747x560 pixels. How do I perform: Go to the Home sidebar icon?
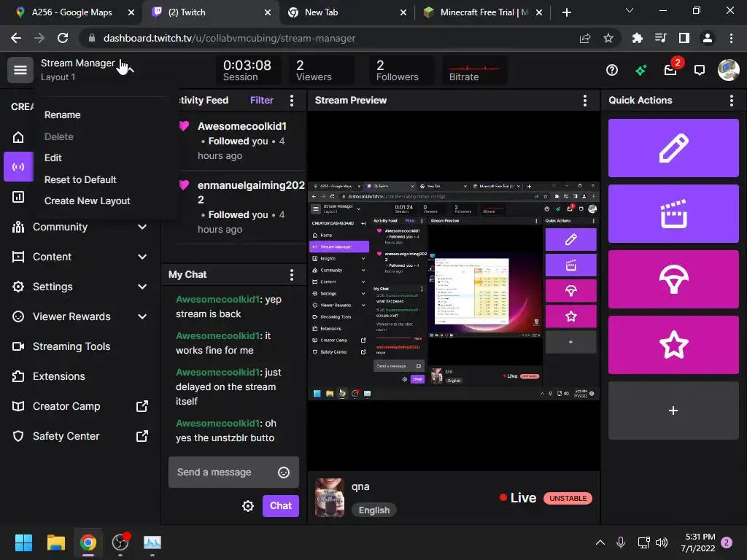(18, 137)
